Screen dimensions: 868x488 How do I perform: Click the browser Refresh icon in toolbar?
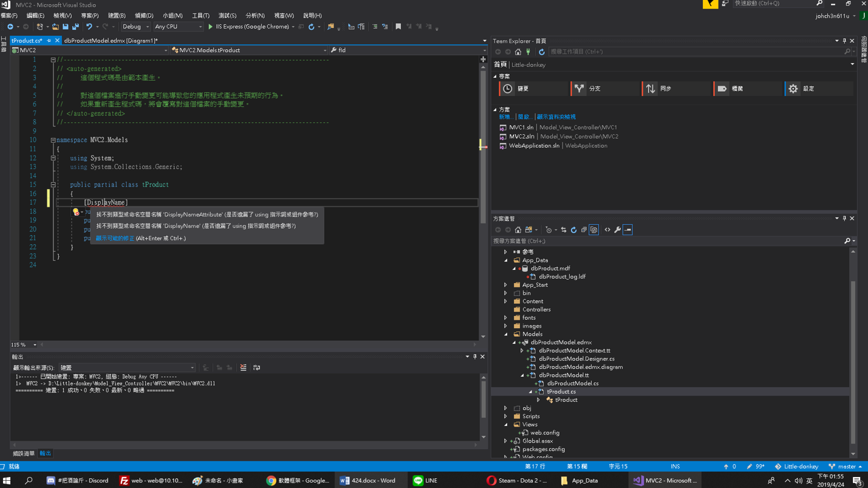(x=311, y=27)
